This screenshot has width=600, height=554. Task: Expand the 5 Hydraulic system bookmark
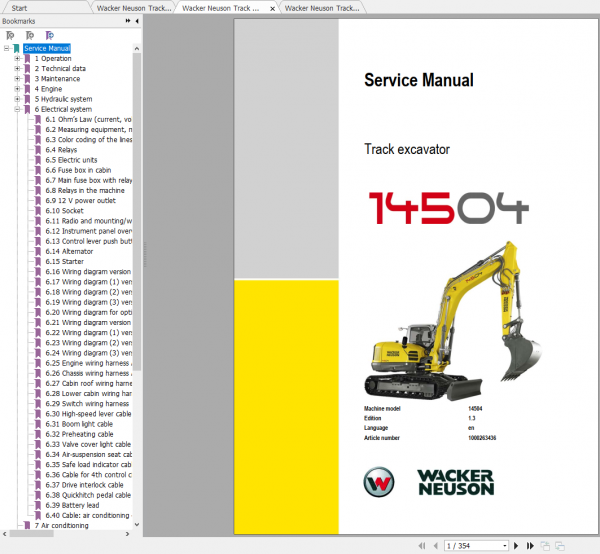pyautogui.click(x=17, y=99)
